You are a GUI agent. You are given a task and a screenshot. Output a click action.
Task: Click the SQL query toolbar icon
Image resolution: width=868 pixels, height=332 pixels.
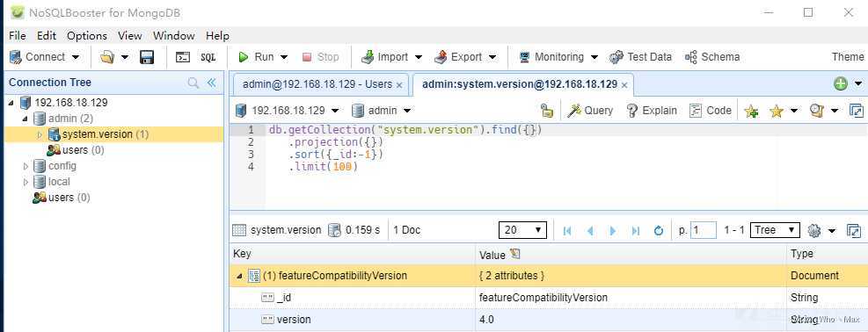click(208, 57)
